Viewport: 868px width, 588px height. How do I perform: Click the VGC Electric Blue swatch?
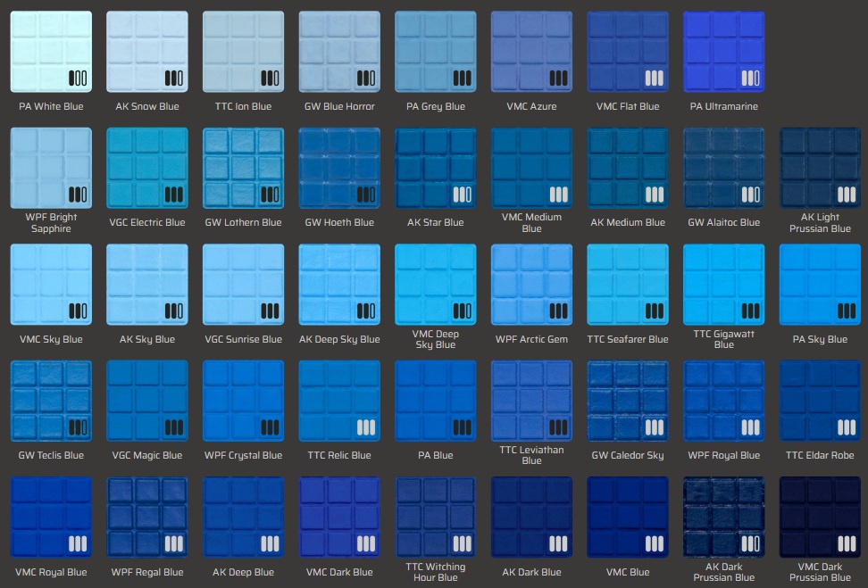click(147, 168)
